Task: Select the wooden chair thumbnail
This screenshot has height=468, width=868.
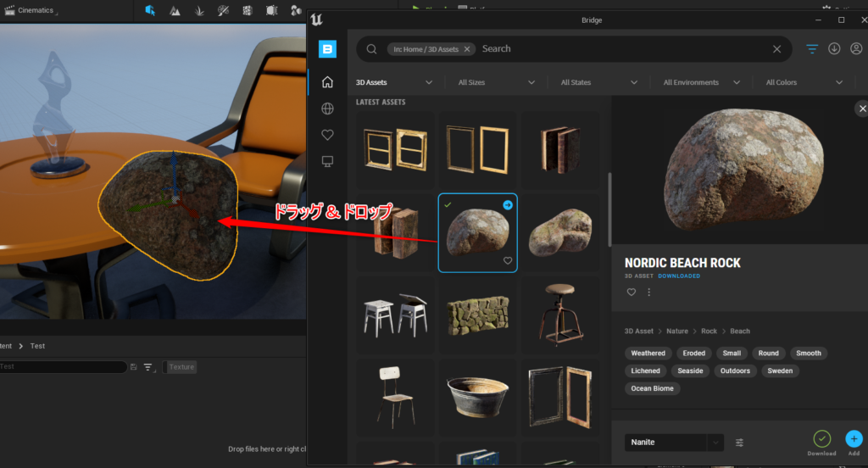Action: pos(395,397)
